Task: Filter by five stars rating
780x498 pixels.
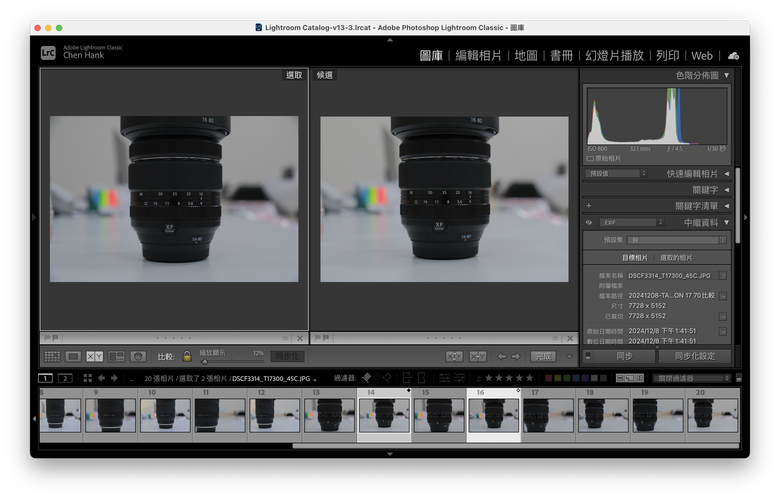Action: pyautogui.click(x=529, y=378)
